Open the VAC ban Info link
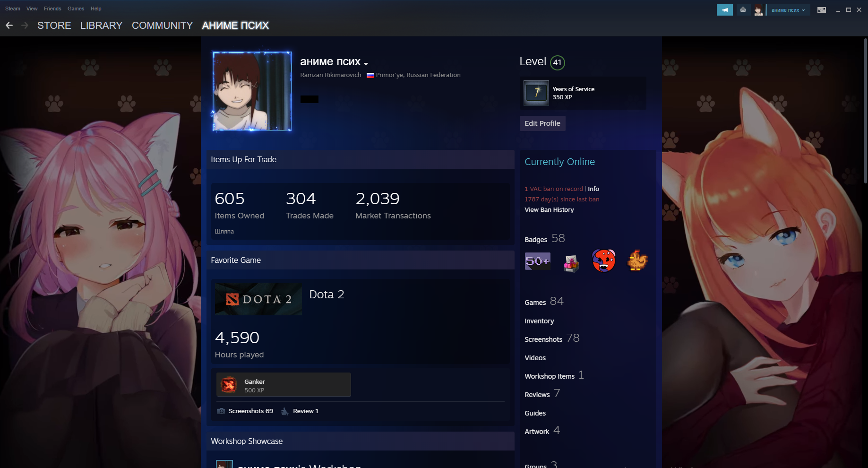 tap(593, 189)
